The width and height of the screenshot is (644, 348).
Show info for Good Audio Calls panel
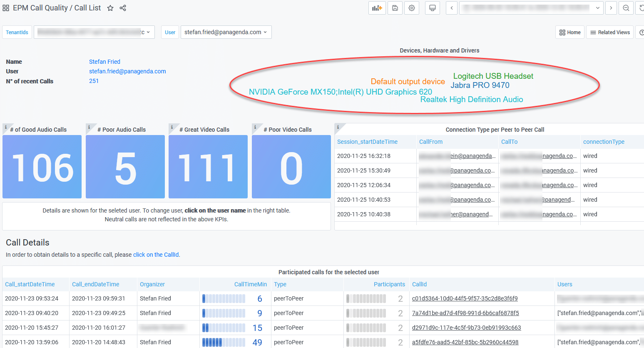pyautogui.click(x=5, y=127)
